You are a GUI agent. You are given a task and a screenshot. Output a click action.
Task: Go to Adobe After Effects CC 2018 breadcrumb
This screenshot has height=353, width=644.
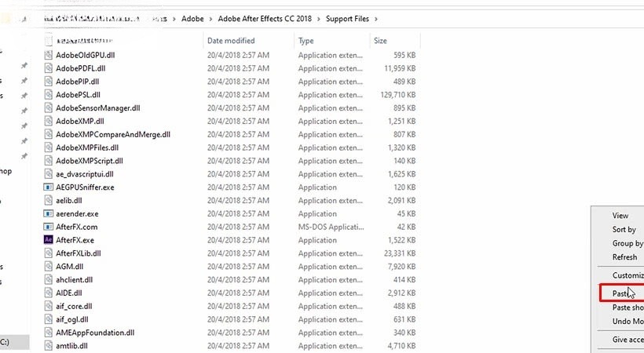[x=265, y=19]
